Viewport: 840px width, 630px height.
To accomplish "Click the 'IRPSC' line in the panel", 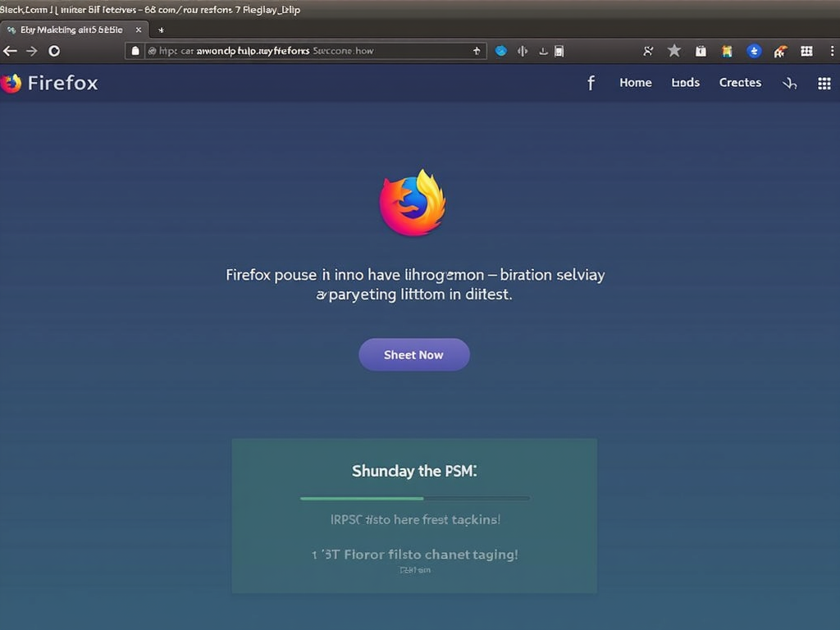I will coord(415,519).
